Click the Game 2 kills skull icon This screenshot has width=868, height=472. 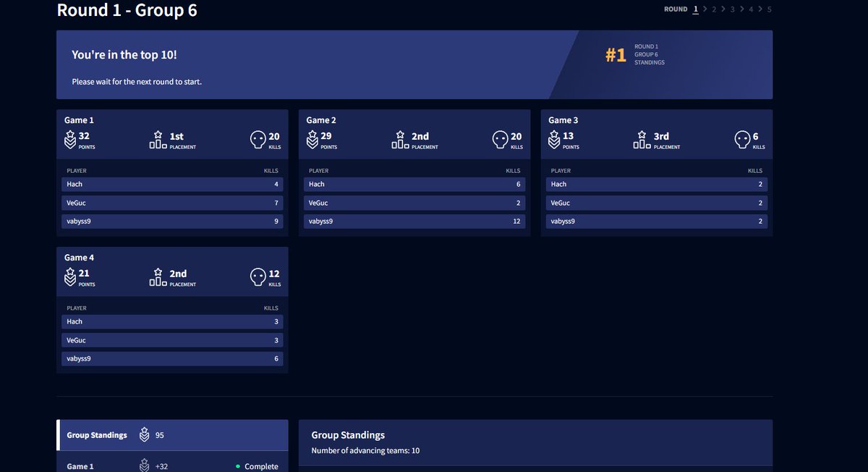(500, 140)
